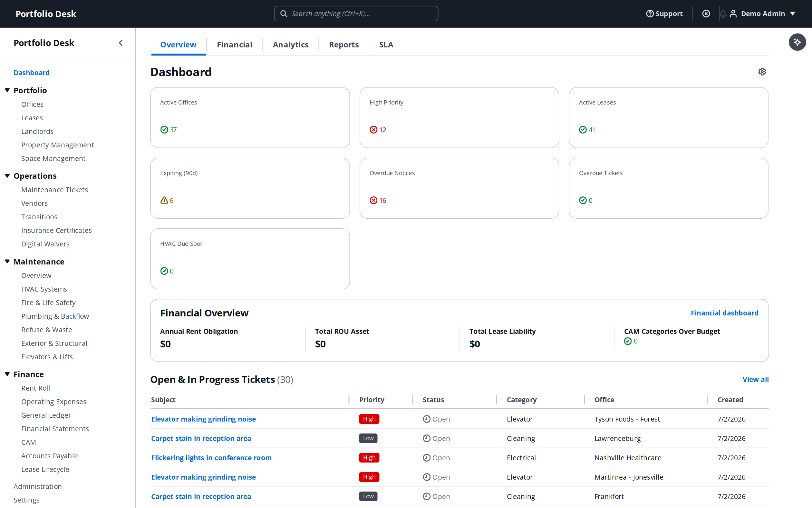Switch to the Reports tab
This screenshot has height=508, width=812.
(x=343, y=45)
